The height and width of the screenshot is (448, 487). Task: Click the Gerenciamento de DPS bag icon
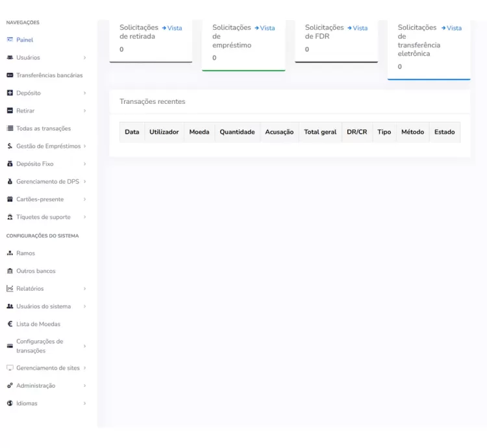coord(10,181)
